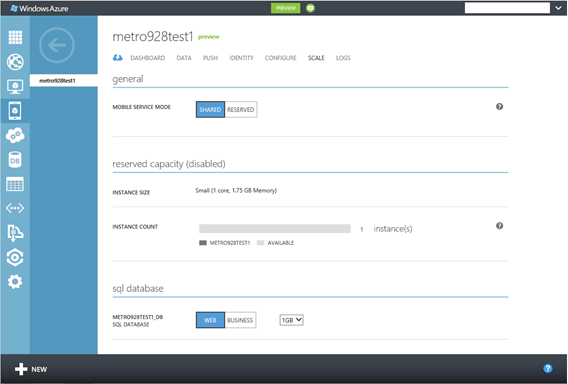Select BUSINESS SQL database edition
This screenshot has height=384, width=568.
tap(241, 320)
